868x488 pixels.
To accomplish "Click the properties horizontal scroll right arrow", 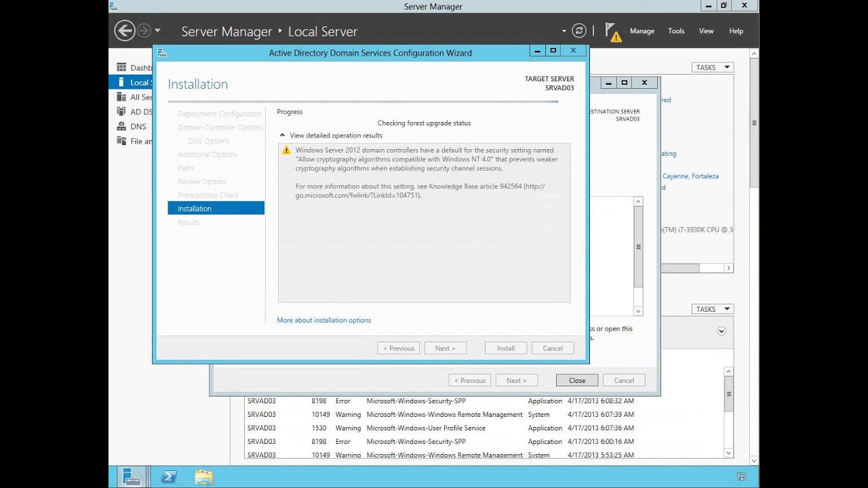I will click(x=729, y=268).
